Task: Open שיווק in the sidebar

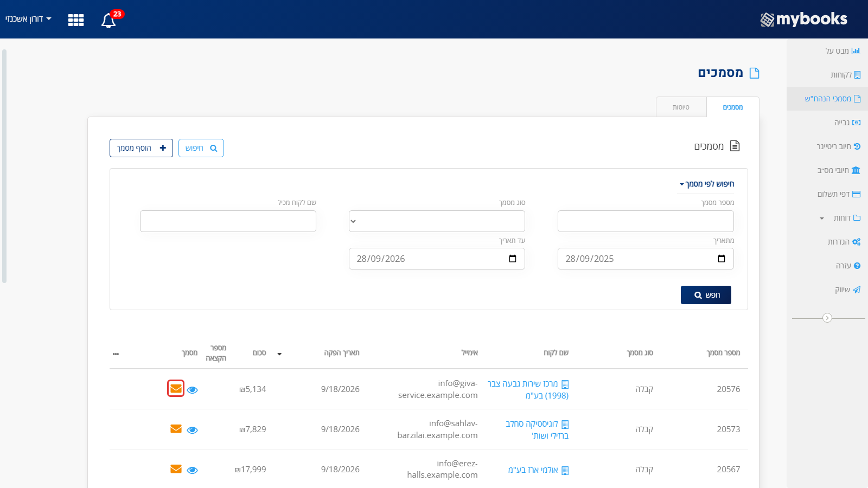Action: click(847, 290)
